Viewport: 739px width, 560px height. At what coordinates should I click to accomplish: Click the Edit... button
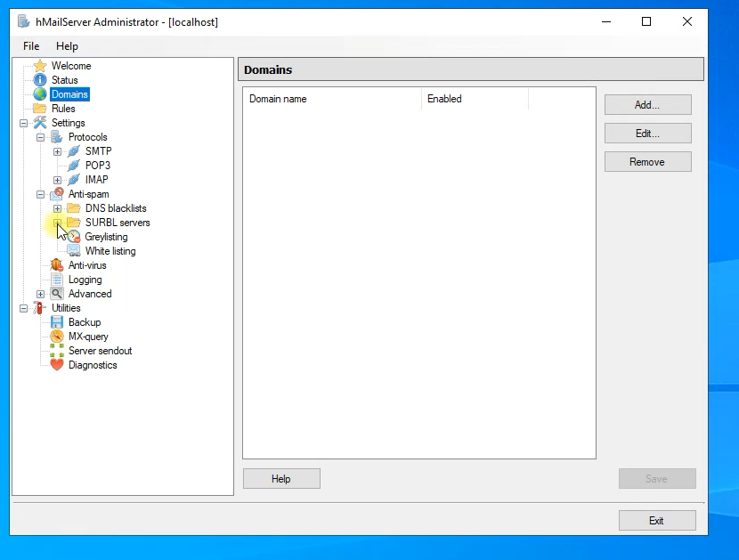click(647, 134)
